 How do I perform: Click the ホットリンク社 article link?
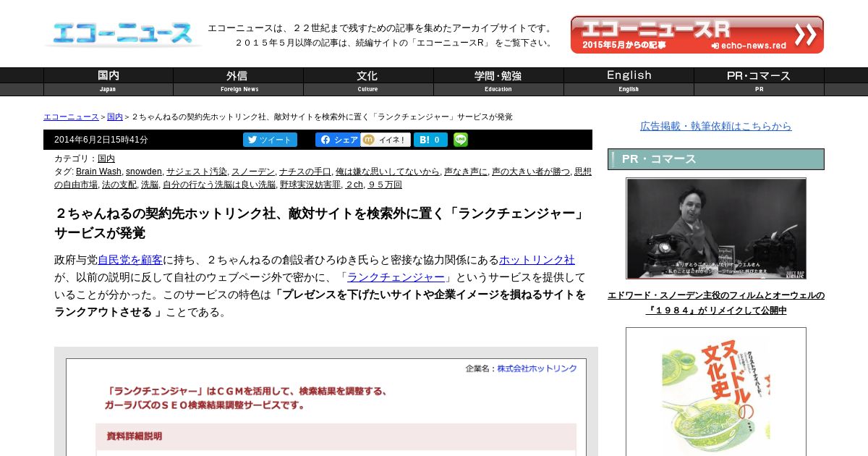pyautogui.click(x=537, y=260)
